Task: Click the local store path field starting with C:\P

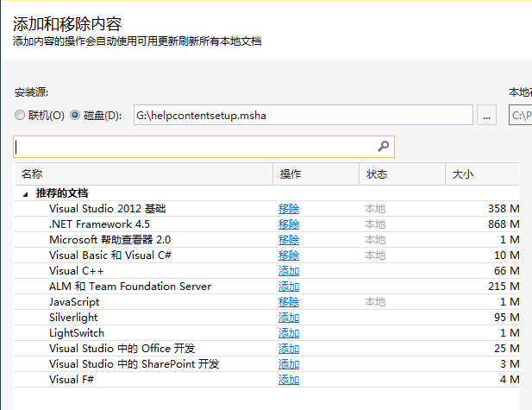Action: [520, 115]
